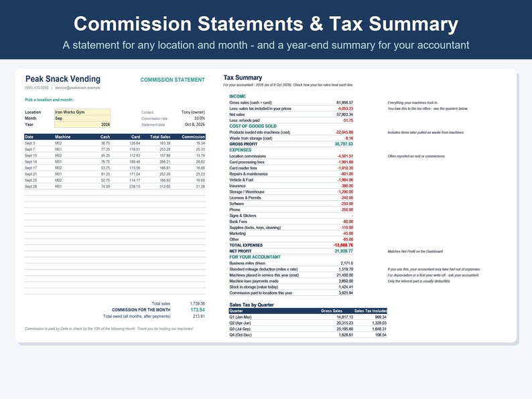
Task: Click the 'Q4 (Oct-Dec)' quarter row
Action: 308,335
